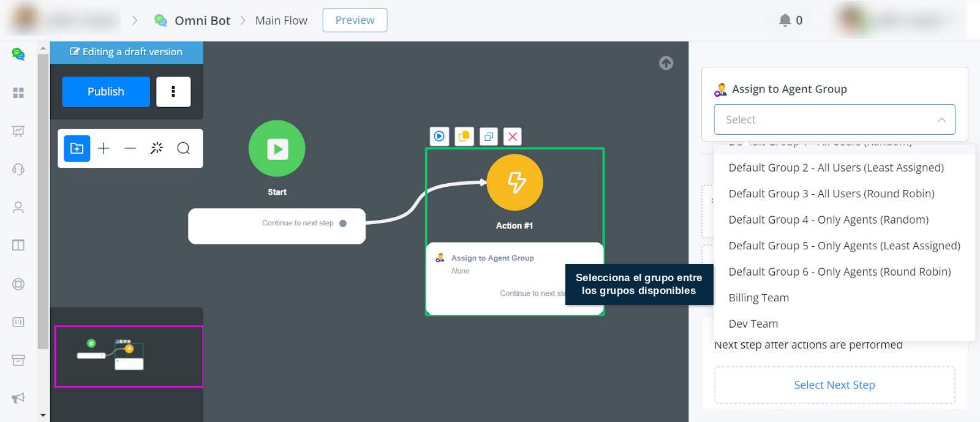Open the Omni Bot breadcrumb
The width and height of the screenshot is (980, 422).
point(192,20)
